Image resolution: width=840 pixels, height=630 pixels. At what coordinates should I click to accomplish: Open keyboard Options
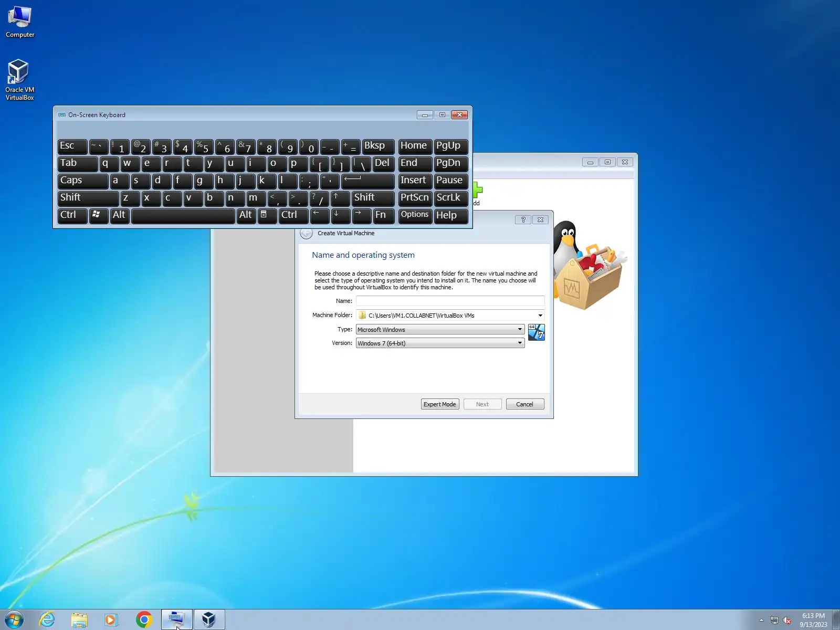click(x=415, y=215)
